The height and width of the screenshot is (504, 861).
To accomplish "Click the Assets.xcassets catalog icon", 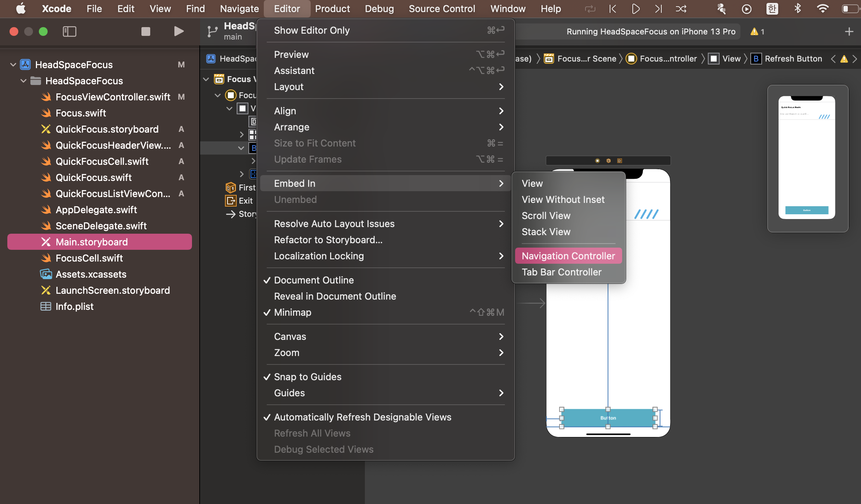I will pos(46,274).
